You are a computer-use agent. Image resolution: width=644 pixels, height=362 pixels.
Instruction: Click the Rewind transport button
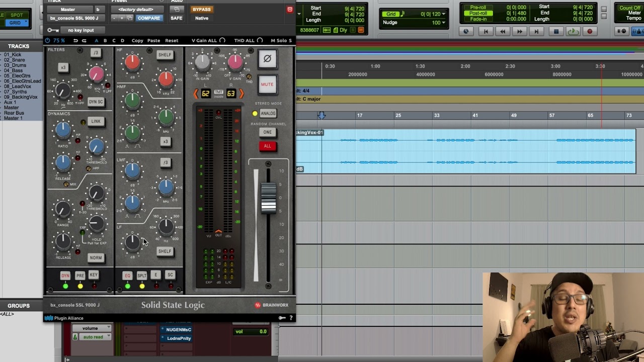click(503, 31)
